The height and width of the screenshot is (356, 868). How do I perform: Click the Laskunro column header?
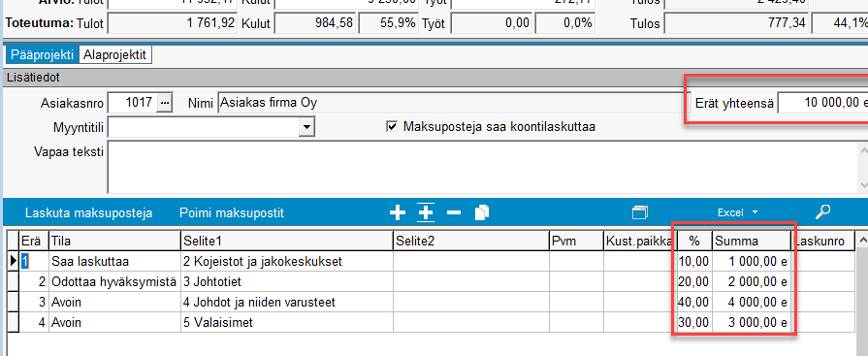[x=822, y=241]
